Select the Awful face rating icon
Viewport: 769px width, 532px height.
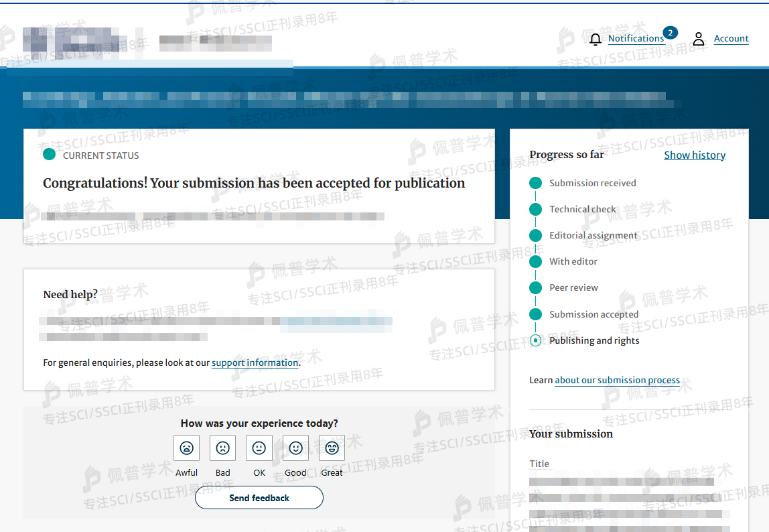186,448
